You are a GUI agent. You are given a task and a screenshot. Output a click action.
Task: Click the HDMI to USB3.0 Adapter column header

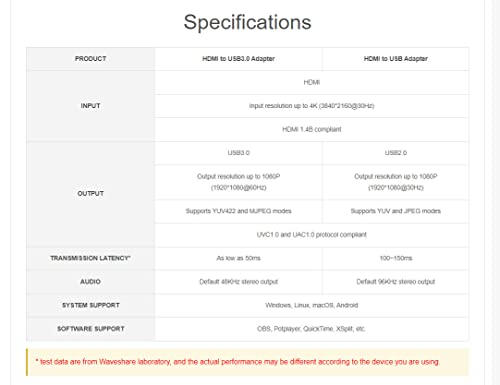(238, 59)
